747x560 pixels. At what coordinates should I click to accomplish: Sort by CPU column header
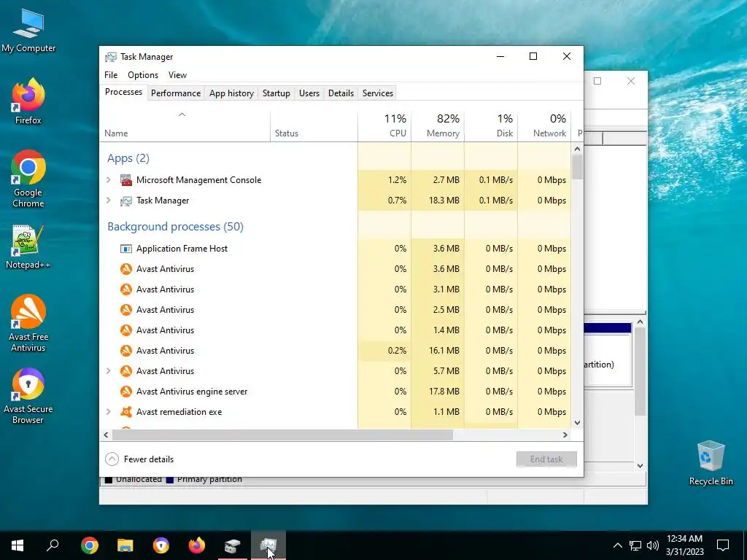point(384,126)
